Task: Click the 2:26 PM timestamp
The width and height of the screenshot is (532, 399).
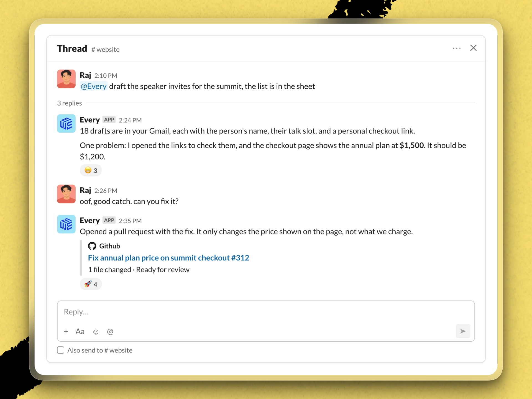Action: click(106, 191)
